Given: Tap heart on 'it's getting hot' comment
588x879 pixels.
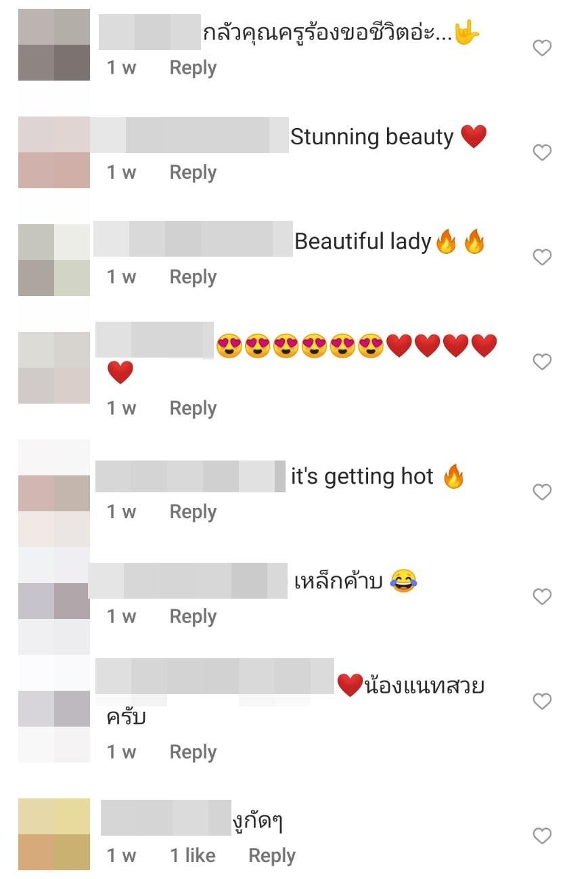Looking at the screenshot, I should [x=542, y=492].
